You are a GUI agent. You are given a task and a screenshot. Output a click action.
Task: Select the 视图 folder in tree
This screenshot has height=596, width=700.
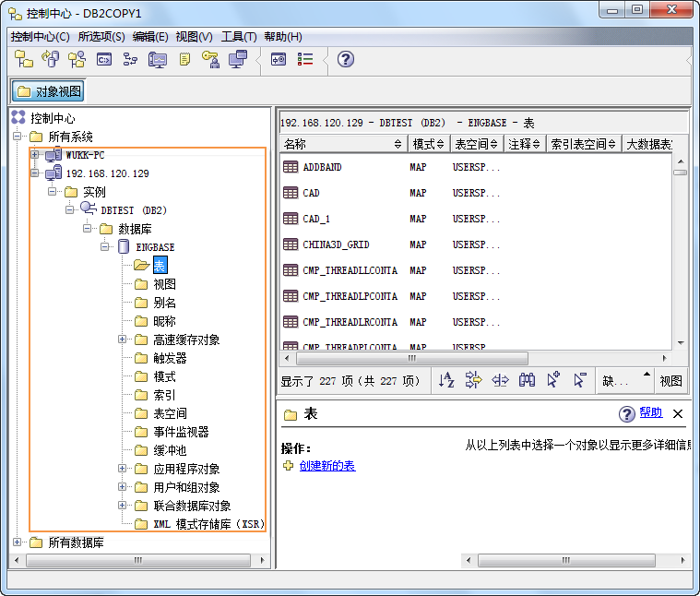pos(164,284)
